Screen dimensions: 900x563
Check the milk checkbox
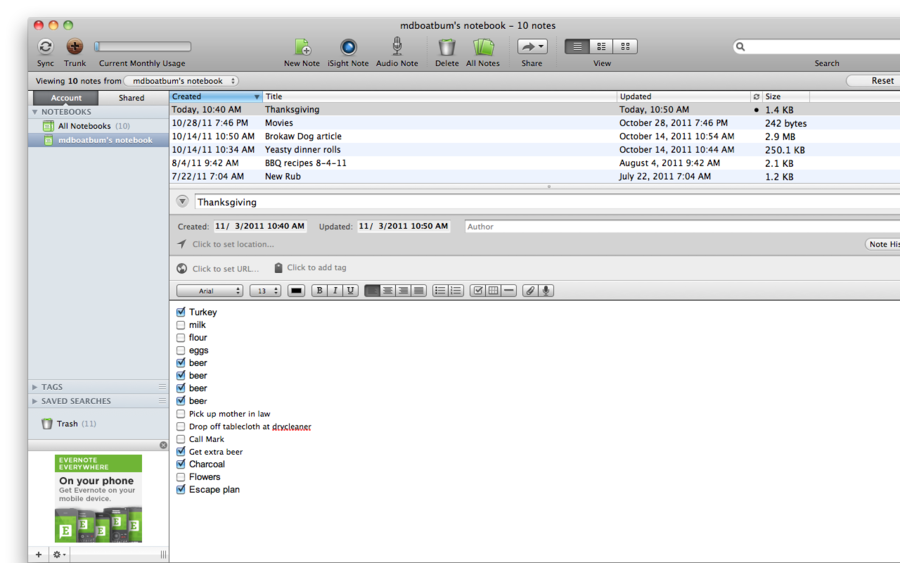pos(181,325)
